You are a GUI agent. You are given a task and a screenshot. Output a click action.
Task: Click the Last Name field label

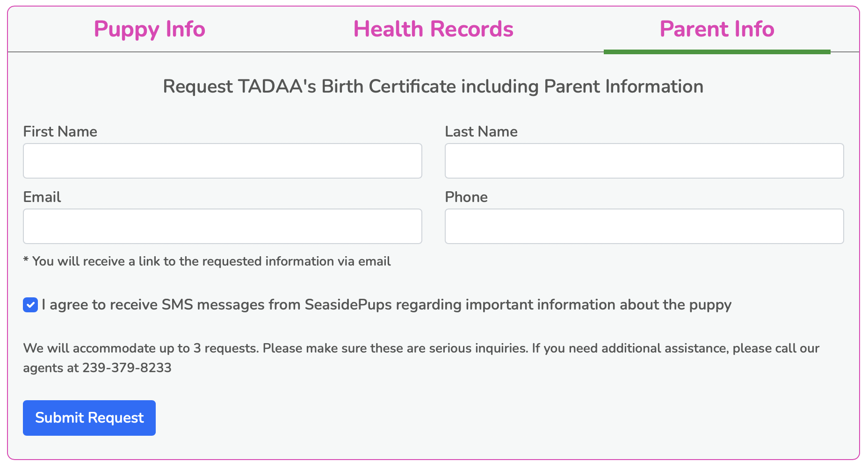coord(481,131)
